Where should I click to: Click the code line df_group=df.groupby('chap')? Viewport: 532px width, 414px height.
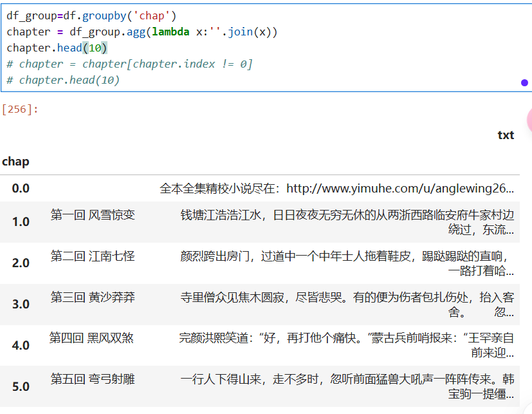pyautogui.click(x=91, y=16)
